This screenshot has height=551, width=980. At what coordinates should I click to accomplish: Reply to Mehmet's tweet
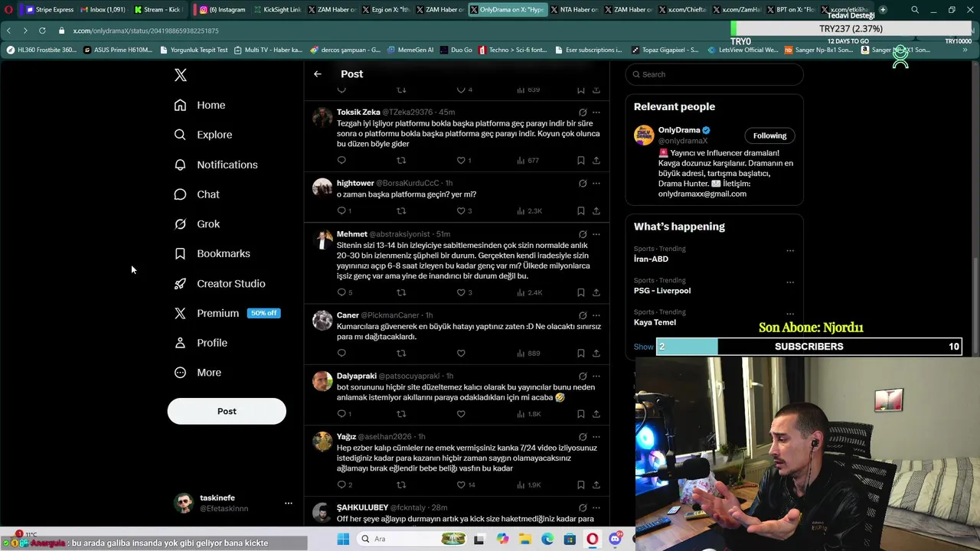pos(341,292)
